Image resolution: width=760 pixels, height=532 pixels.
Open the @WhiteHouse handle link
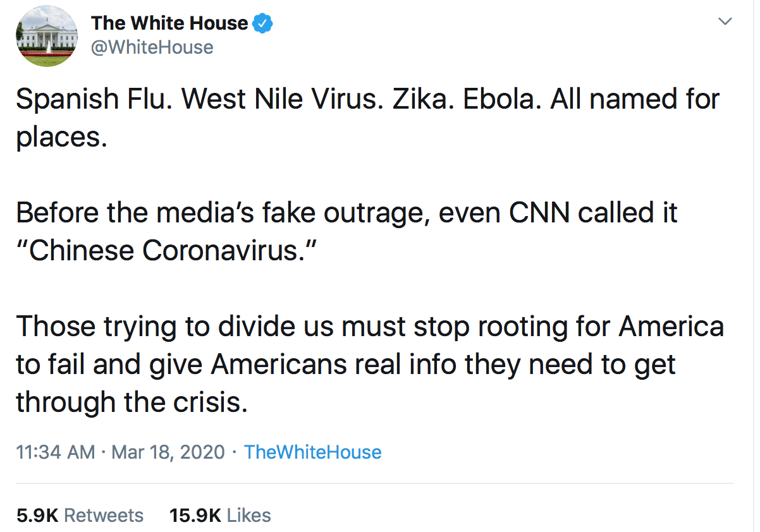tap(152, 48)
